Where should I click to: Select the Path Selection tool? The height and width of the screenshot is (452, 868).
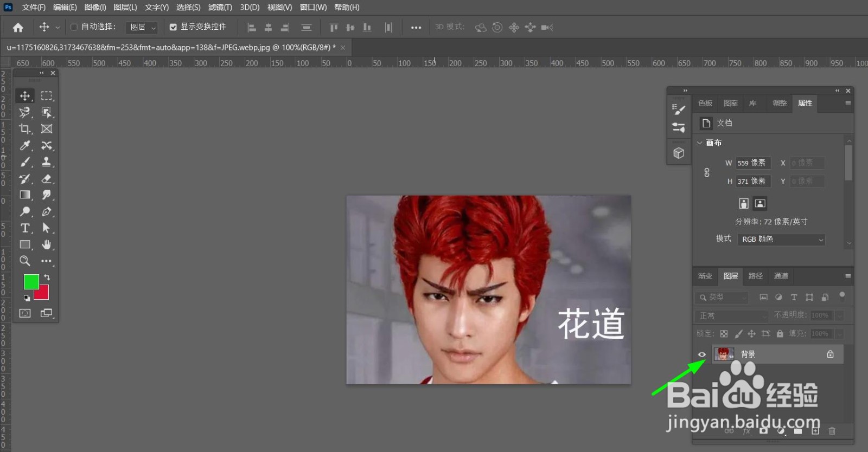pos(47,228)
